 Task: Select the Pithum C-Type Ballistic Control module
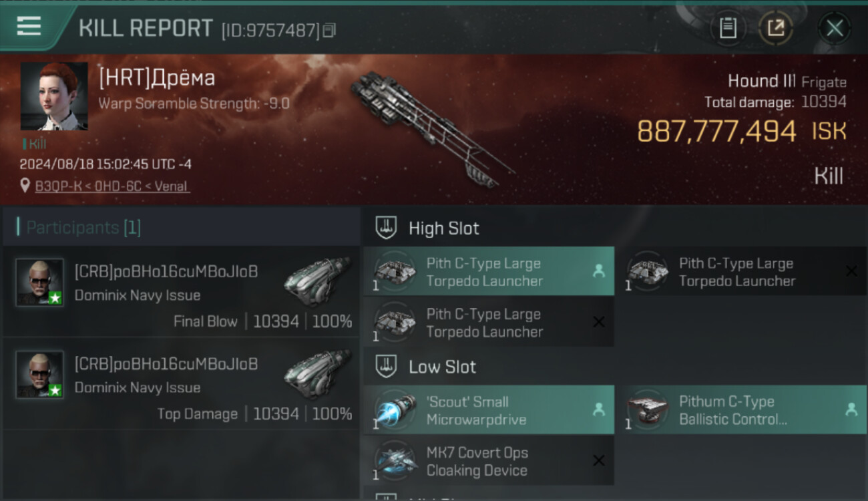coord(741,410)
